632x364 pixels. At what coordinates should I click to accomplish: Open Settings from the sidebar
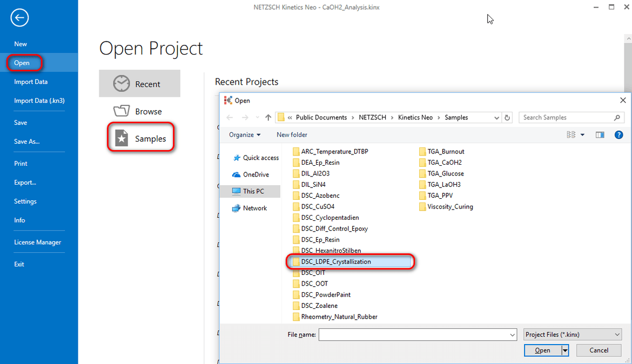pos(25,201)
